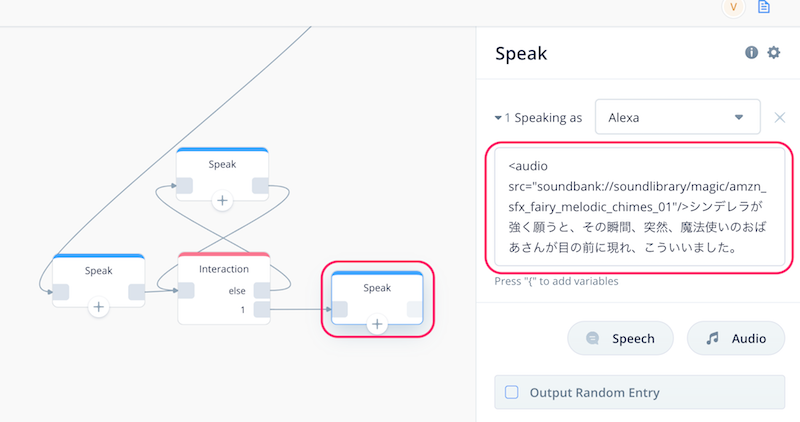Add step with plus on selected Speak block
Image resolution: width=800 pixels, height=422 pixels.
377,324
